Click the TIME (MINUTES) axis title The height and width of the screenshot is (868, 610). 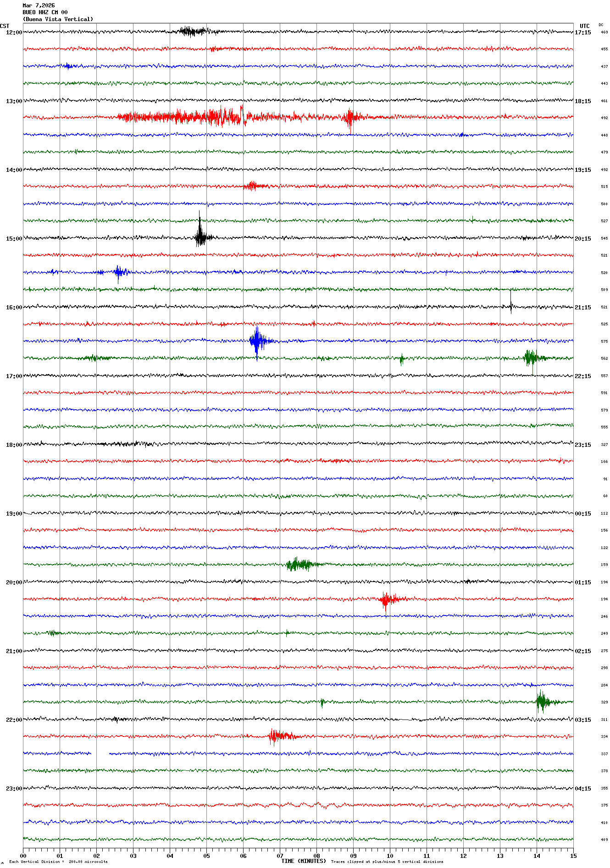(x=303, y=861)
